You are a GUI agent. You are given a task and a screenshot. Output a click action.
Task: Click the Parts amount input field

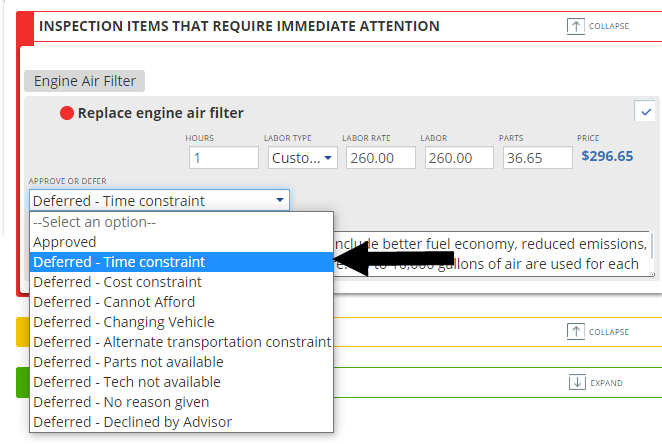point(535,158)
